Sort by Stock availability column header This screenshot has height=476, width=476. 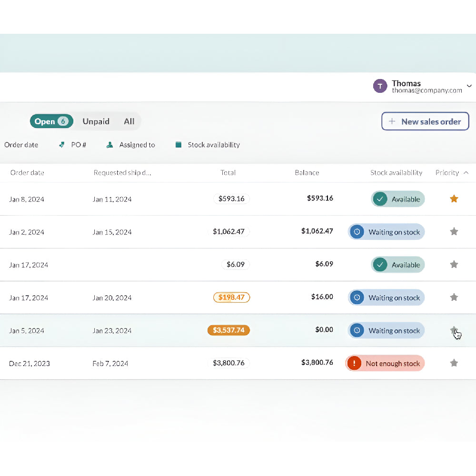(x=396, y=173)
